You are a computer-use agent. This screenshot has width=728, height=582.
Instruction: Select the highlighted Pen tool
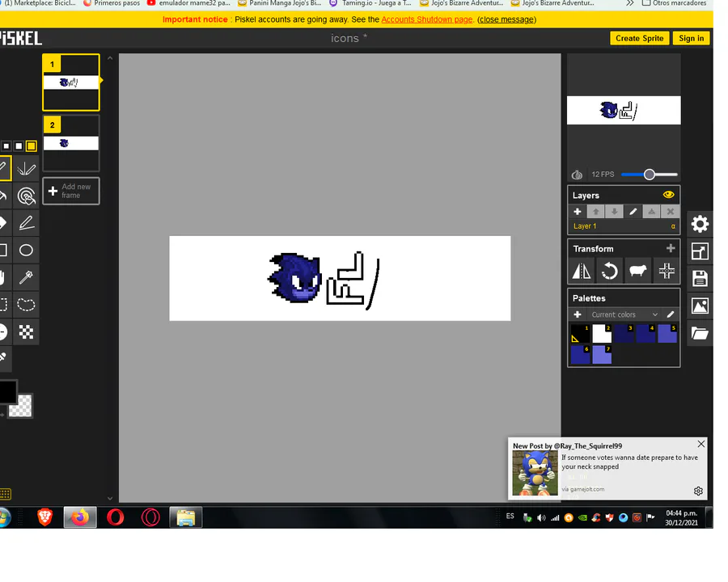click(4, 168)
